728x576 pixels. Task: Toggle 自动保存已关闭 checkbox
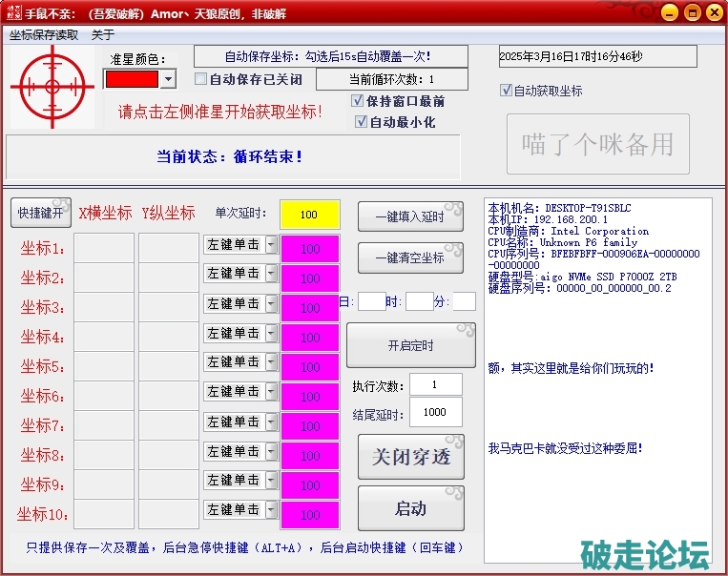[x=200, y=79]
